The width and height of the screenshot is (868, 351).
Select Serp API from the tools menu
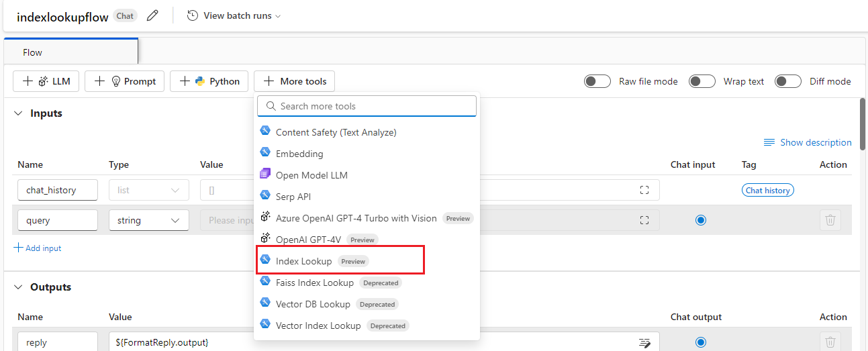point(367,197)
